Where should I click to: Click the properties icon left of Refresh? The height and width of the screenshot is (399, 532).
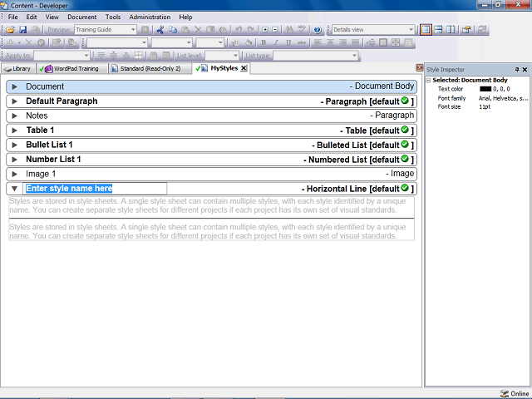[x=466, y=30]
